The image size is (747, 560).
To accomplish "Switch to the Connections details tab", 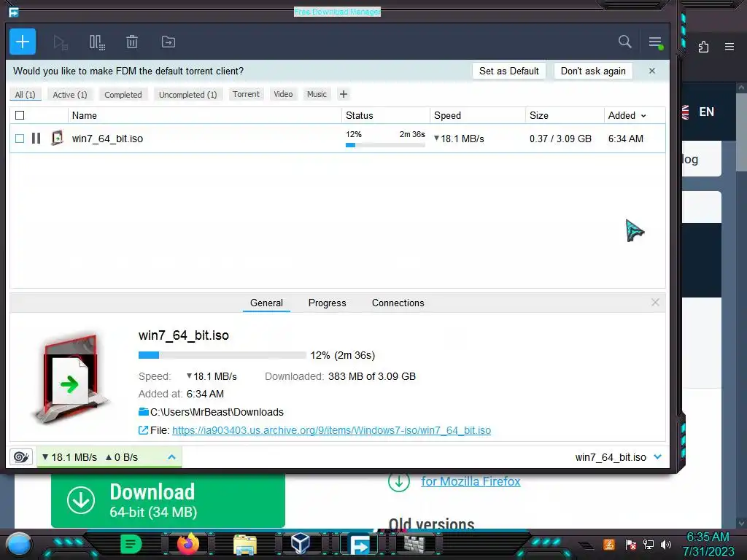I will pos(398,303).
